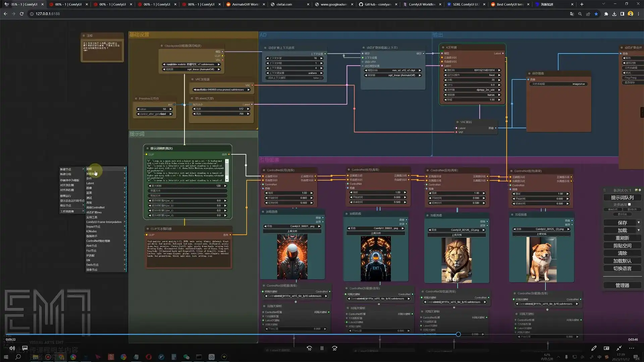Skip forward 30 seconds
This screenshot has width=644, height=362.
334,348
